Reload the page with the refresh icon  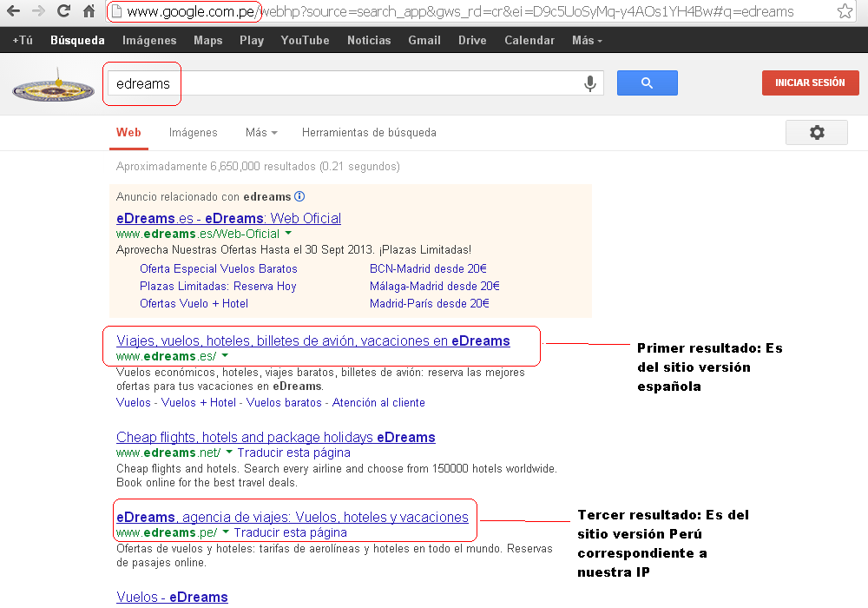[x=63, y=11]
